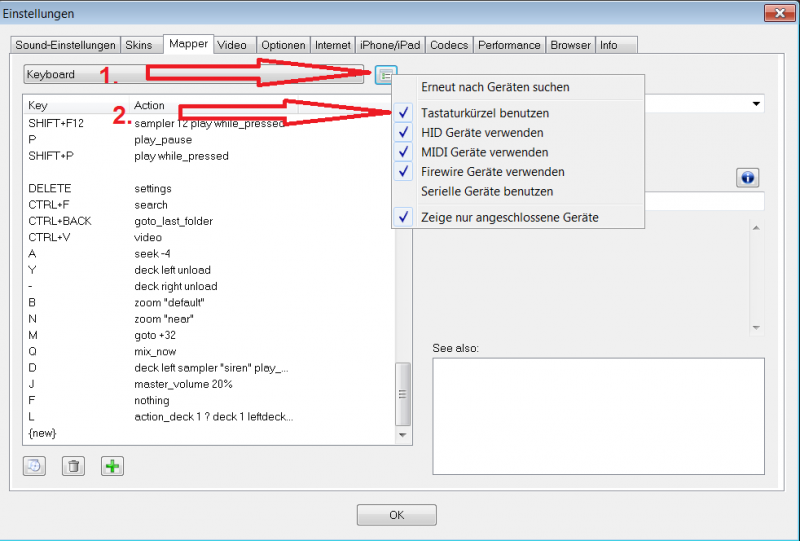Viewport: 800px width, 541px height.
Task: Click the OK button
Action: pyautogui.click(x=396, y=515)
